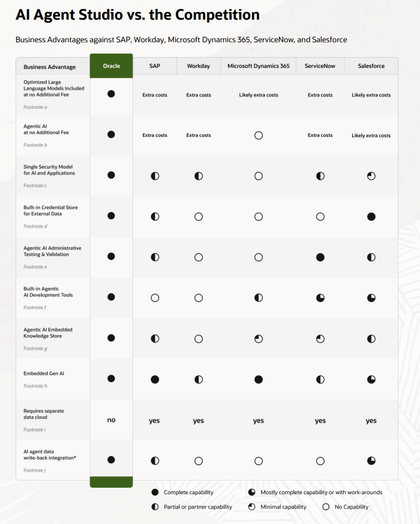Open Footnote j link
The height and width of the screenshot is (524, 420).
point(35,470)
